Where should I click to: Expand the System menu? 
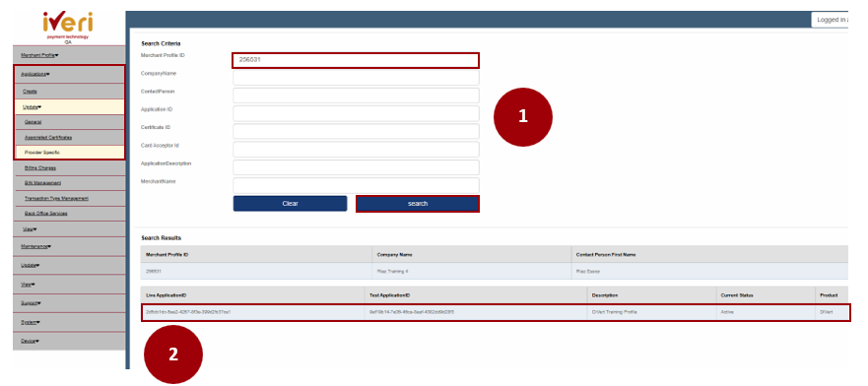(x=31, y=322)
